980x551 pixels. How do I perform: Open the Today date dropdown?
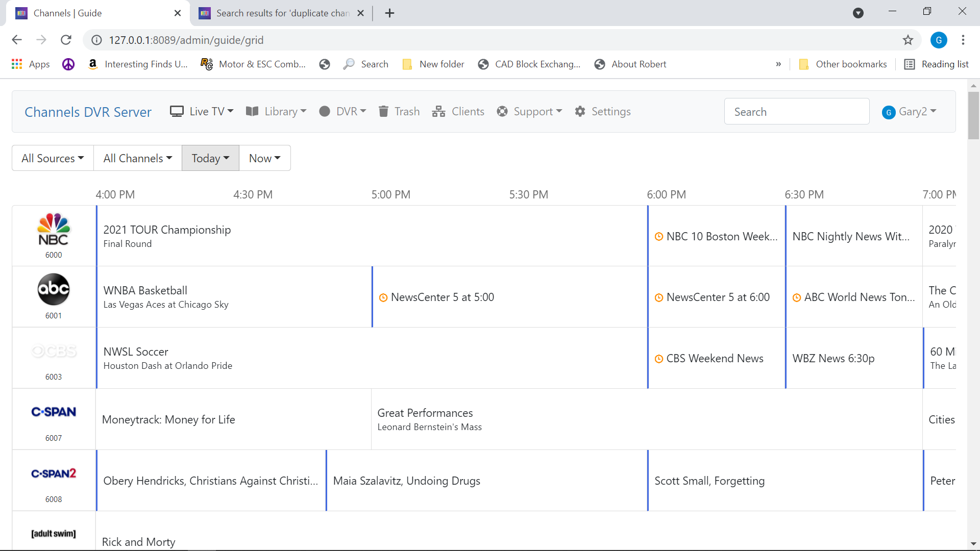pos(210,158)
